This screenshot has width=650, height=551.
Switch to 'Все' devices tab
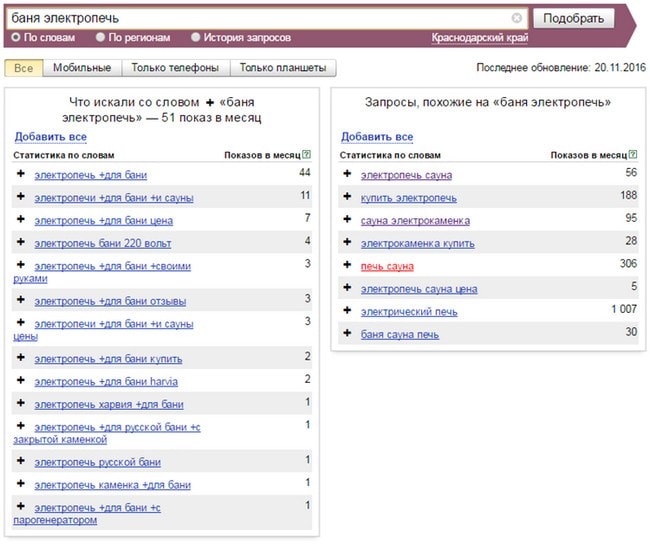tap(24, 68)
